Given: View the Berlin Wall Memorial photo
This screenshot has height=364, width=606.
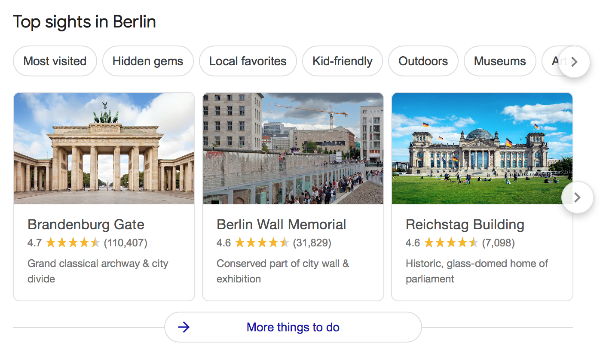Looking at the screenshot, I should pos(293,149).
